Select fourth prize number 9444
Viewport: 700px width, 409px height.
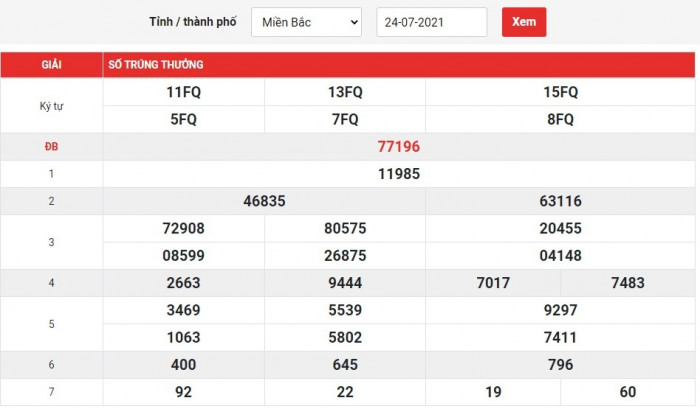(345, 283)
